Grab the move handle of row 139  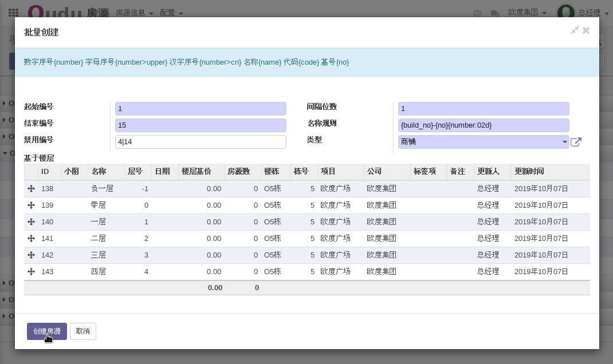[x=32, y=205]
